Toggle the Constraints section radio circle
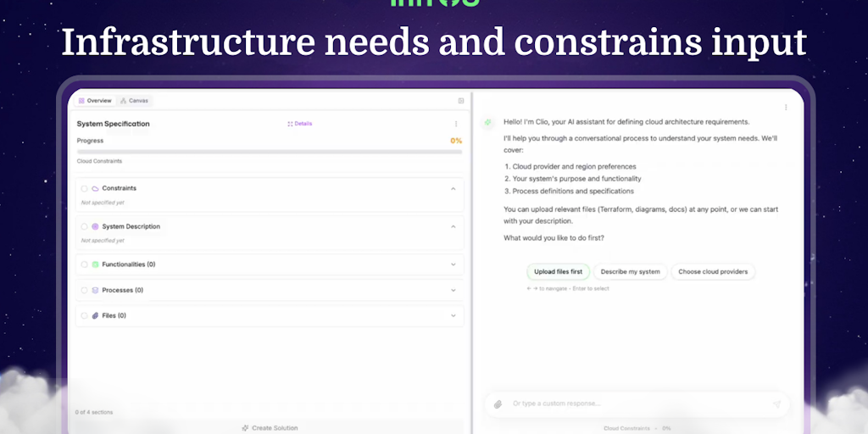 (84, 189)
